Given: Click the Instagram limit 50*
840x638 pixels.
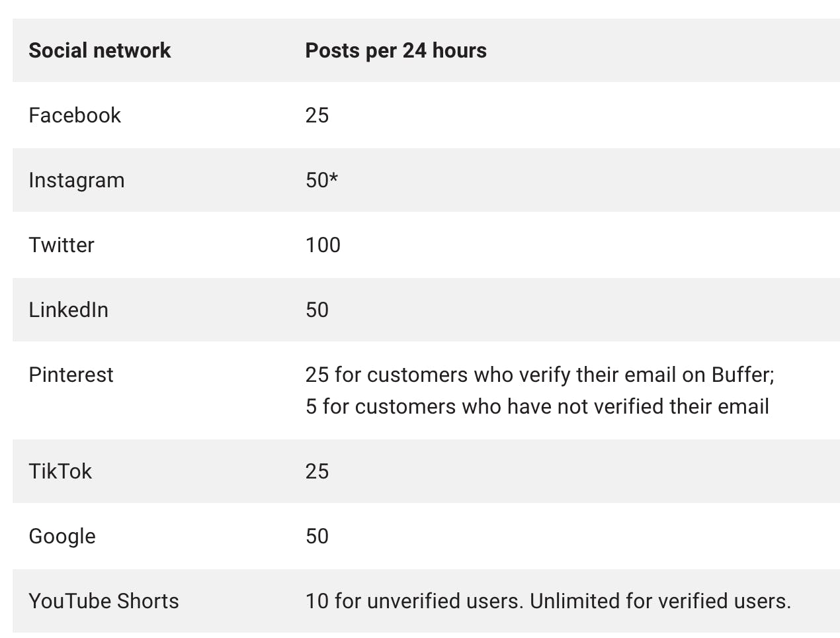Looking at the screenshot, I should pyautogui.click(x=321, y=180).
